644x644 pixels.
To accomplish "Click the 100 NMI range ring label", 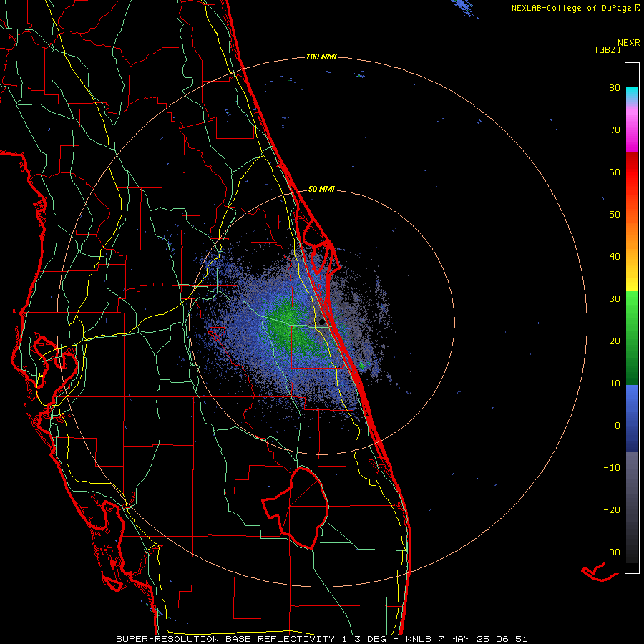I will tap(321, 57).
